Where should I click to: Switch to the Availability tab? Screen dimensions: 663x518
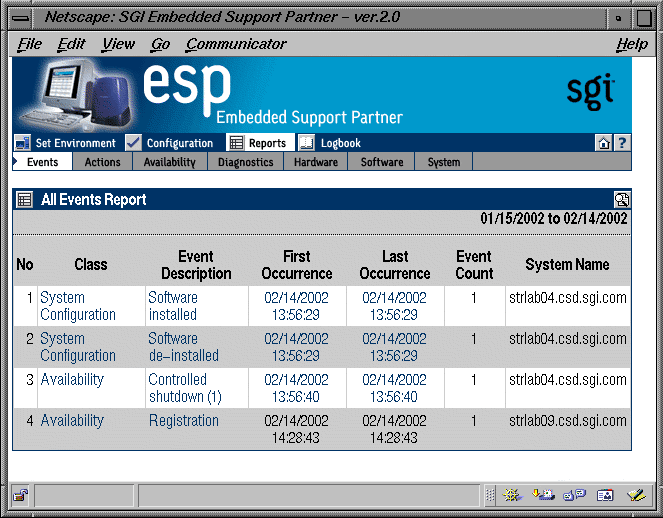point(170,162)
